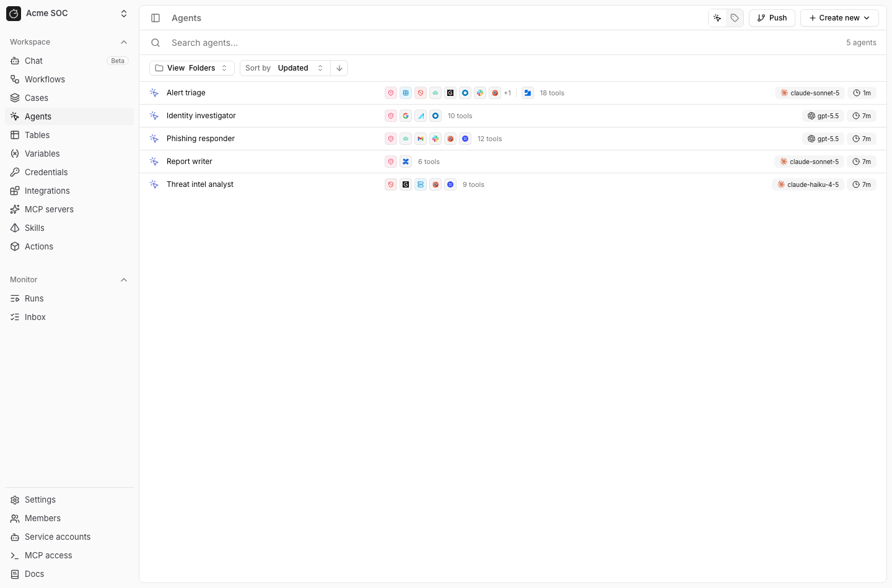
Task: Click the Jira icon in Alert triage row
Action: point(528,93)
